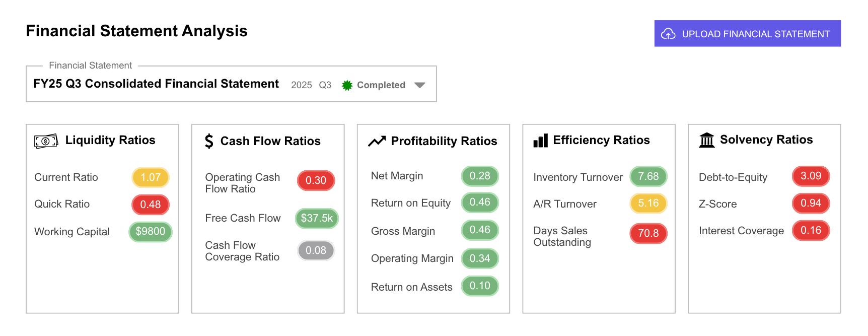Open the Financial Statement dropdown arrow
The image size is (868, 336).
419,85
